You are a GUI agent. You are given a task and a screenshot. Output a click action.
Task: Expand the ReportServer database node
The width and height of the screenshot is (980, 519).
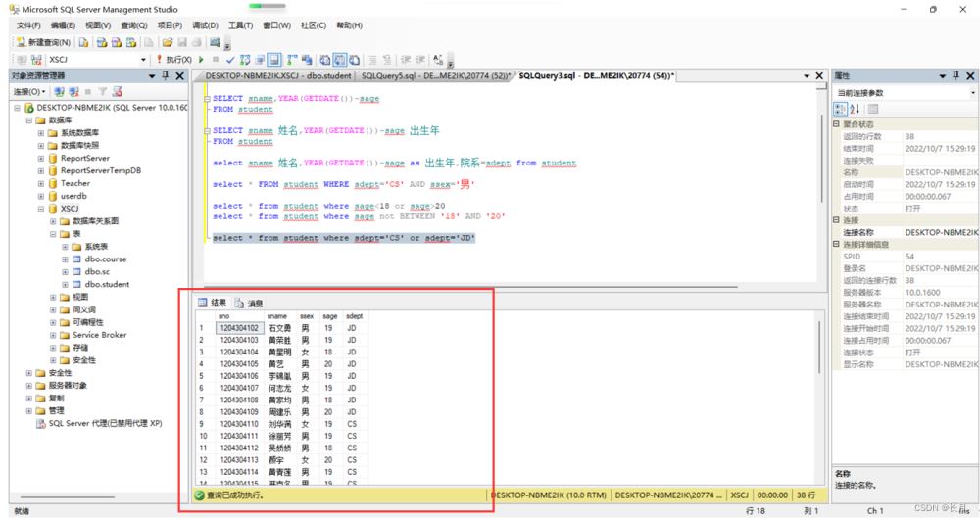[41, 158]
